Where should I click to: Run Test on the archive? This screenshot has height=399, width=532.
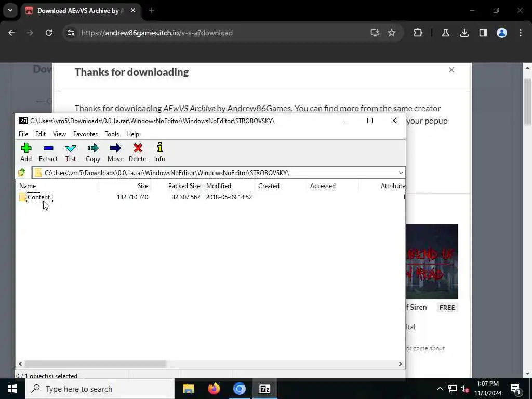(71, 152)
